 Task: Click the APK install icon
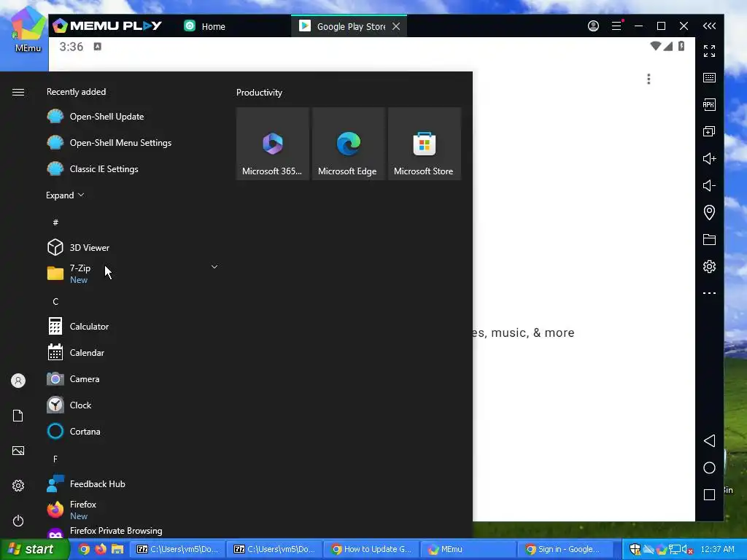tap(709, 105)
